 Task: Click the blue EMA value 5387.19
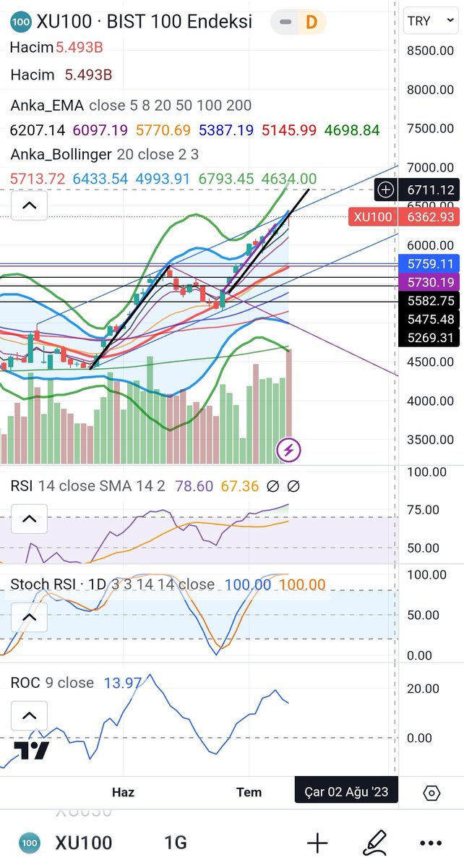click(226, 131)
